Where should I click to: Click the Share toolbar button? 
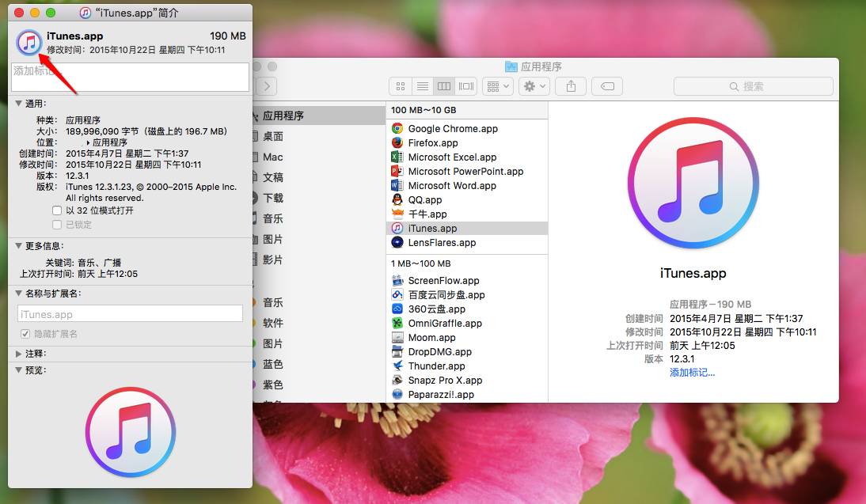[571, 86]
